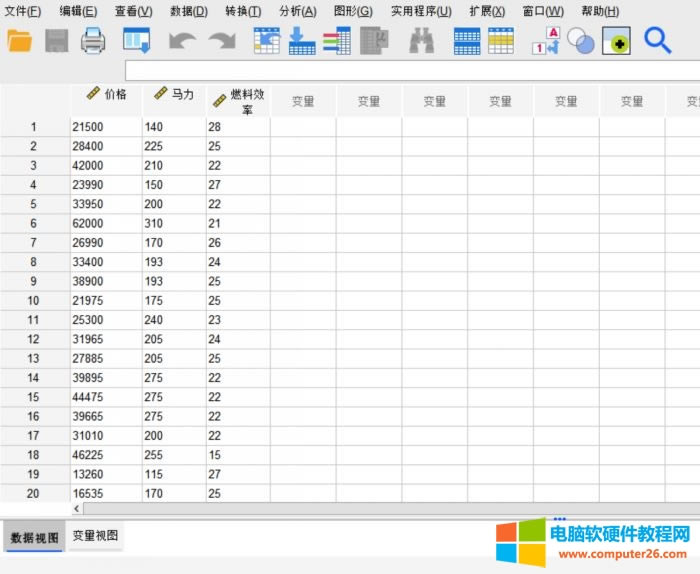Click the Split file icon
The width and height of the screenshot is (700, 574).
(467, 41)
